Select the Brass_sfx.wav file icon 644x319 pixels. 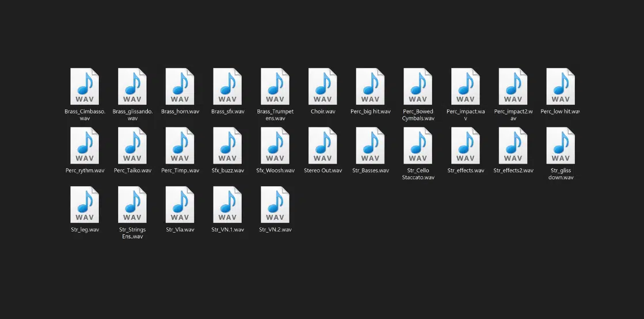pyautogui.click(x=227, y=86)
